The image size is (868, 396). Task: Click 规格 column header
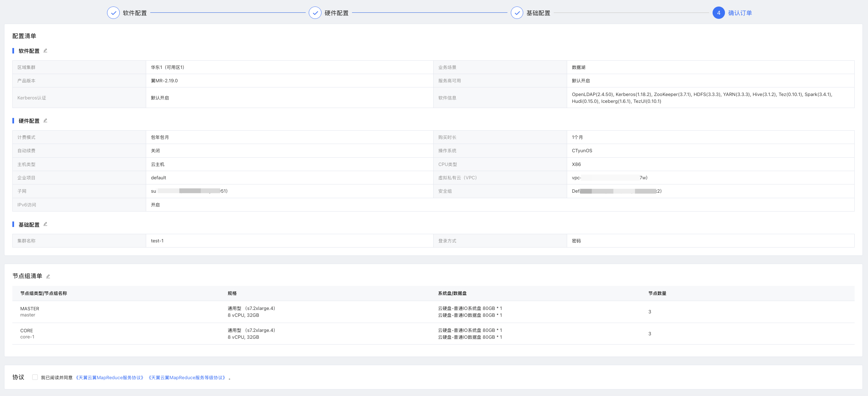click(x=232, y=293)
